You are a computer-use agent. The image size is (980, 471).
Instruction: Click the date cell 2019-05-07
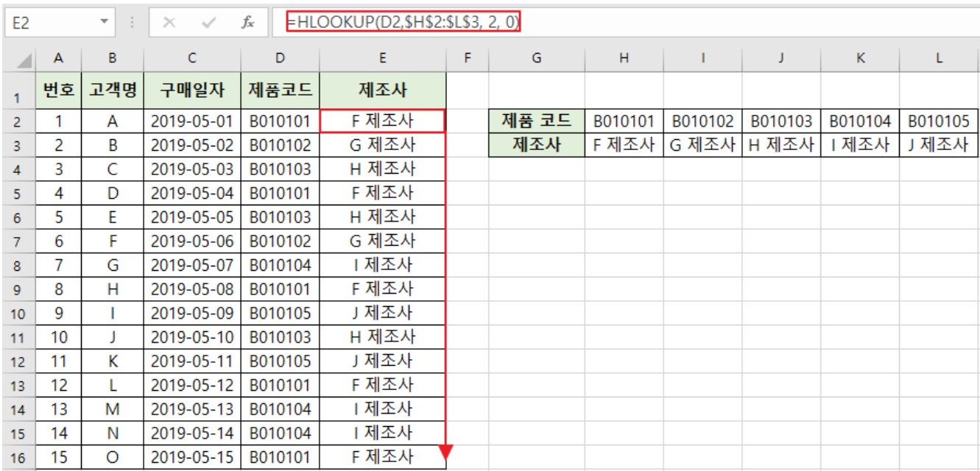(192, 265)
